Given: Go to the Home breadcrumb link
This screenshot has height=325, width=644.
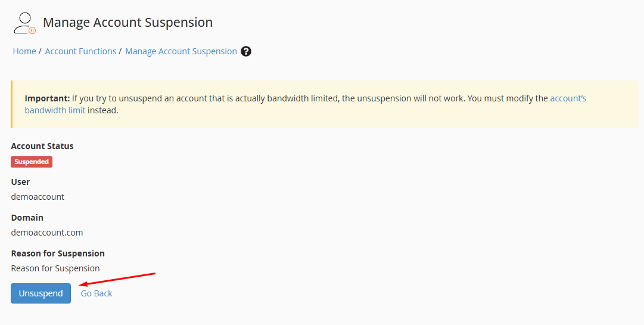Looking at the screenshot, I should tap(24, 51).
